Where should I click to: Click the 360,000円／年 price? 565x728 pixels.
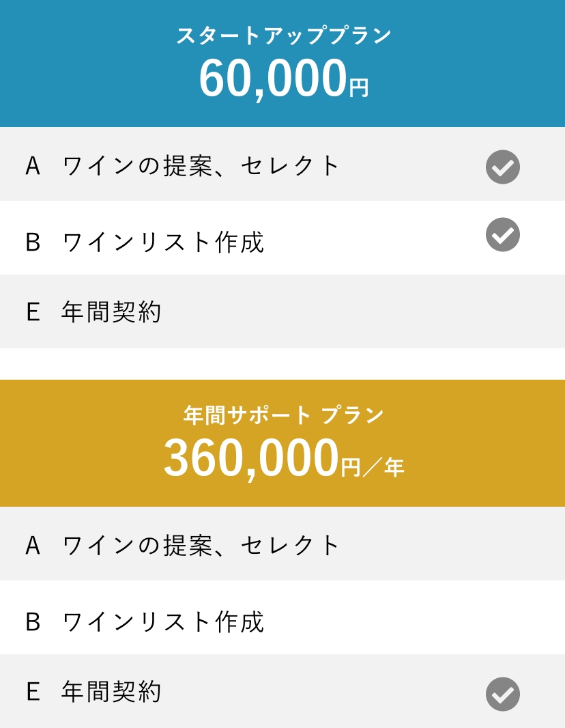coord(283,459)
